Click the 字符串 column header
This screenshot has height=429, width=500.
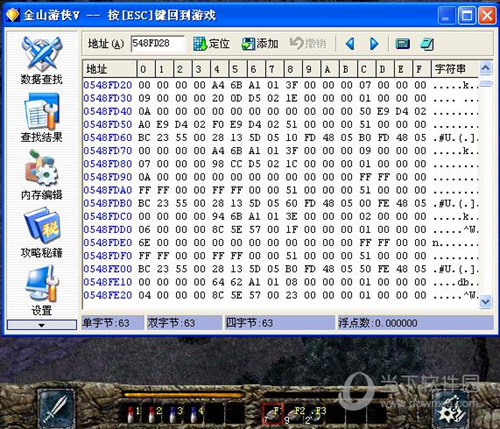tap(455, 69)
